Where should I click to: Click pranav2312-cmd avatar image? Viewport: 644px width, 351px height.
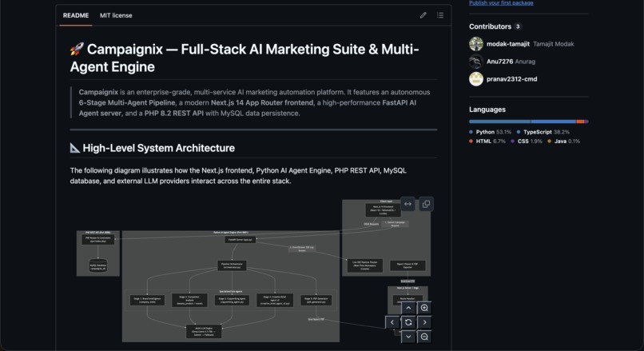point(476,79)
